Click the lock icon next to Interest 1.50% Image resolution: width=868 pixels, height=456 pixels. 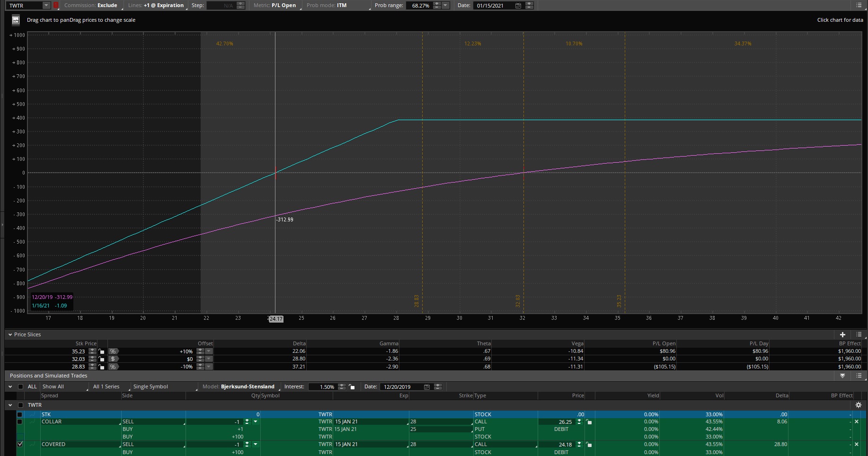(x=352, y=387)
